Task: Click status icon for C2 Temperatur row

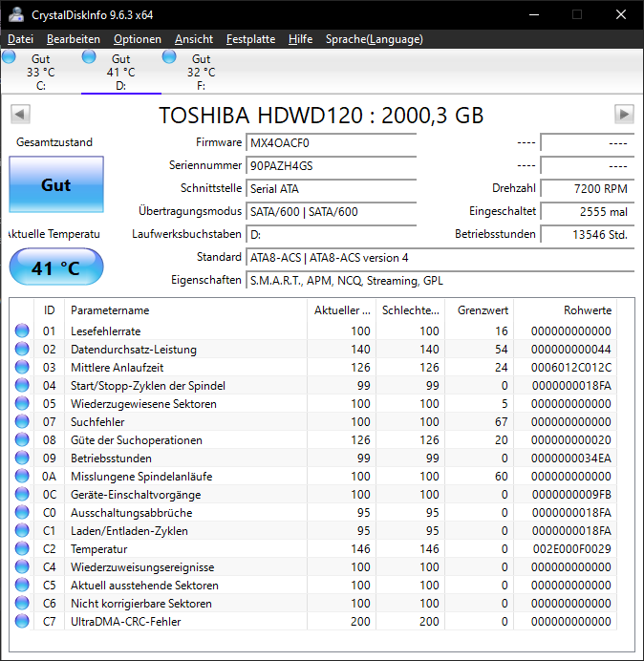Action: (22, 548)
